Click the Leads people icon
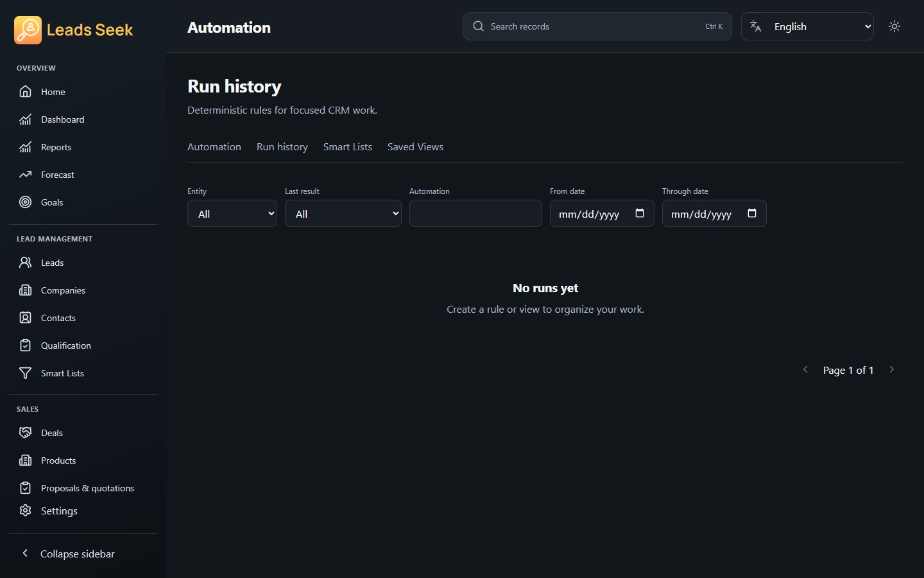924x578 pixels. click(x=25, y=263)
